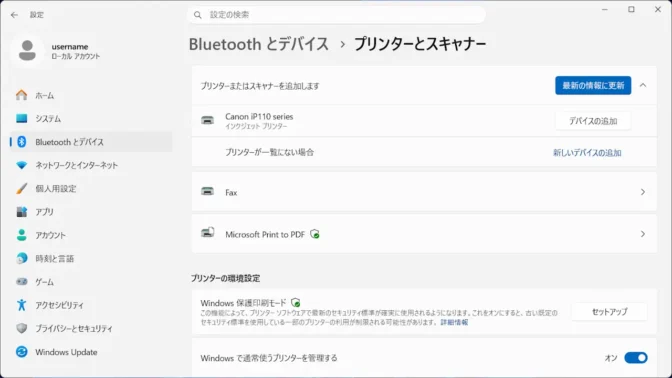This screenshot has height=378, width=672.
Task: Click the back arrow icon
Action: 14,15
